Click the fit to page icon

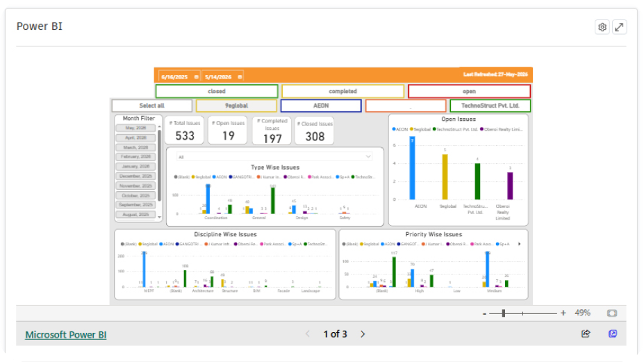coord(612,313)
